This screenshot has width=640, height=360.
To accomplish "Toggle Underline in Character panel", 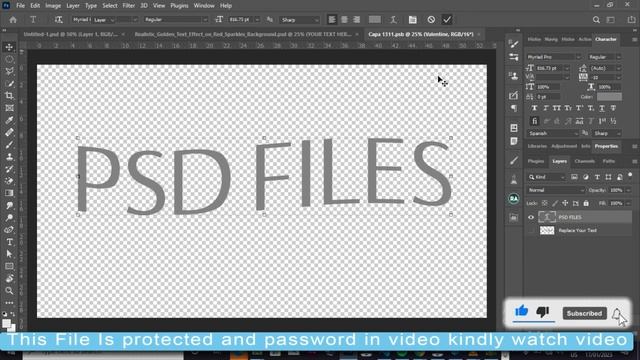I will coord(602,108).
